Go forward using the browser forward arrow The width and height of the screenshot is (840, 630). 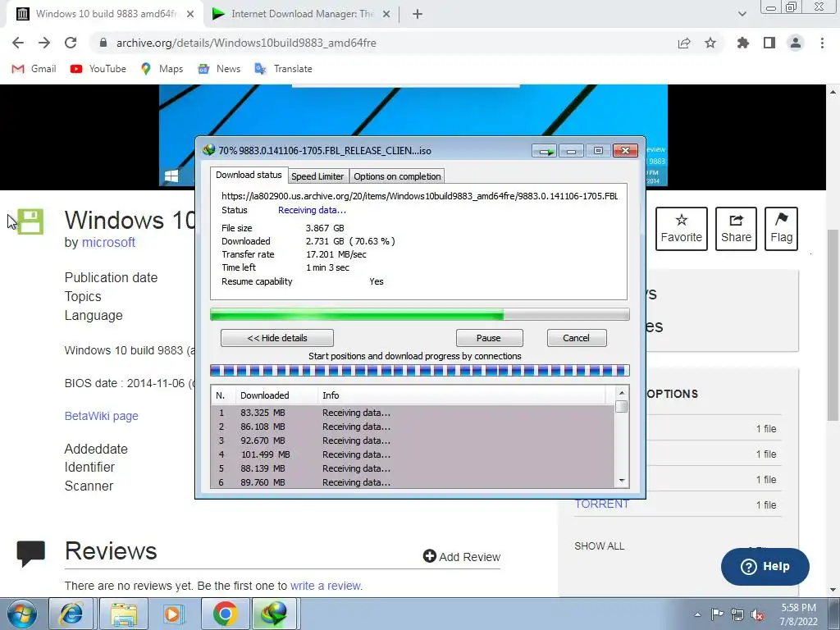(x=44, y=43)
